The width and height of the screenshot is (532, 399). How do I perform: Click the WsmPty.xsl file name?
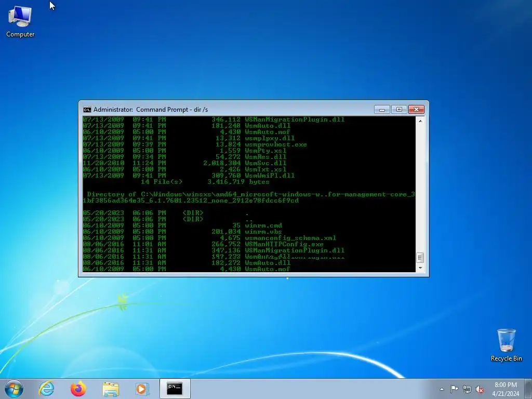[265, 151]
